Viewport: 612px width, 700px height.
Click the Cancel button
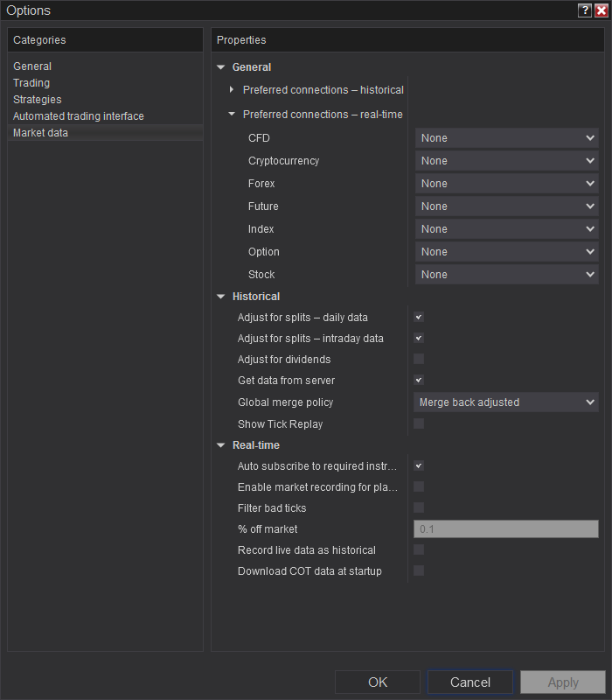coord(470,682)
